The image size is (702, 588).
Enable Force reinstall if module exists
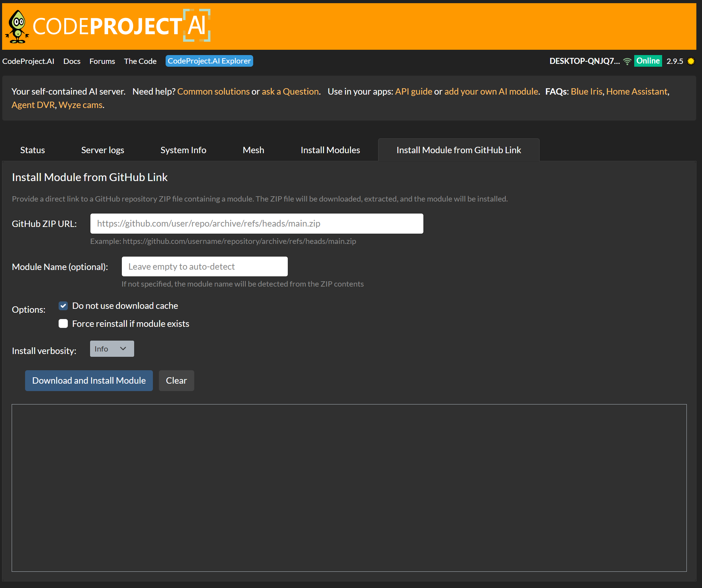click(63, 324)
